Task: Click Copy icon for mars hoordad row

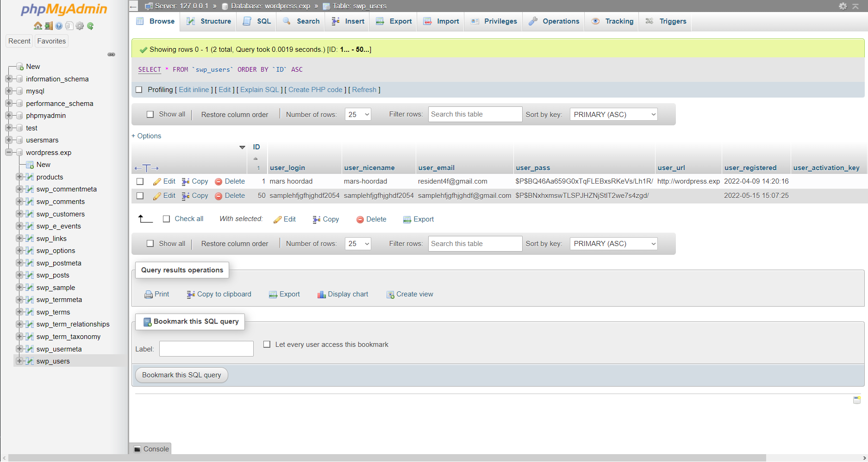Action: tap(186, 182)
